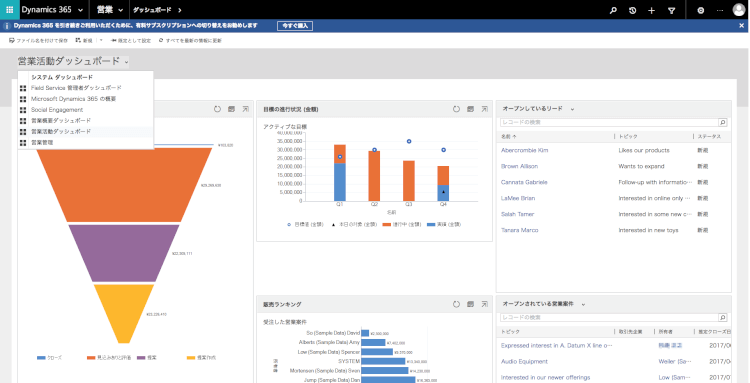Expand the オープンされている営業案件 view selector
This screenshot has height=383, width=750.
[x=583, y=304]
